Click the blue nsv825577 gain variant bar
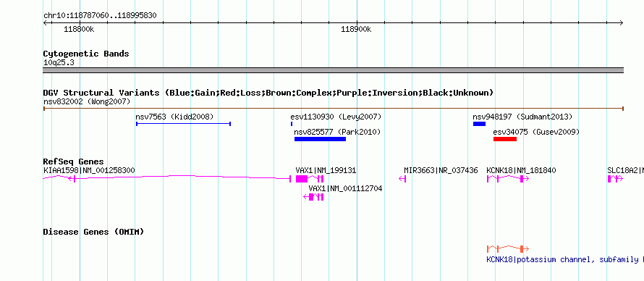Viewport: 644px width, 281px height. pyautogui.click(x=320, y=139)
